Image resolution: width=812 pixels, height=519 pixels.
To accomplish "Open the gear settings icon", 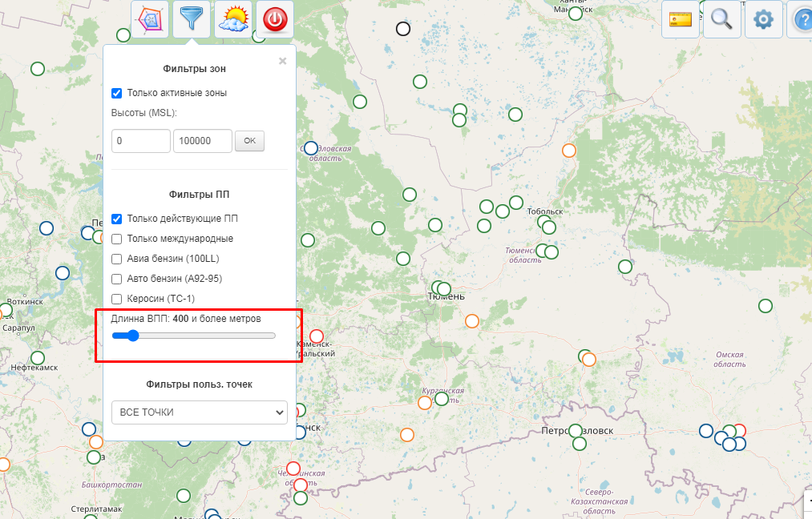I will [x=763, y=19].
